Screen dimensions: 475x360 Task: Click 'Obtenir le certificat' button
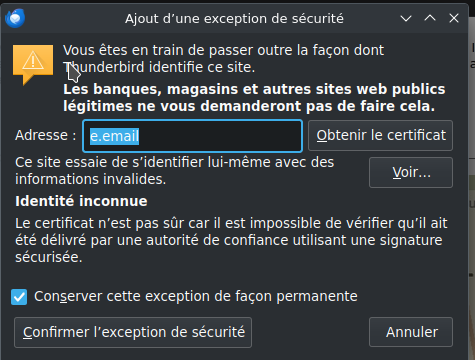pyautogui.click(x=380, y=135)
